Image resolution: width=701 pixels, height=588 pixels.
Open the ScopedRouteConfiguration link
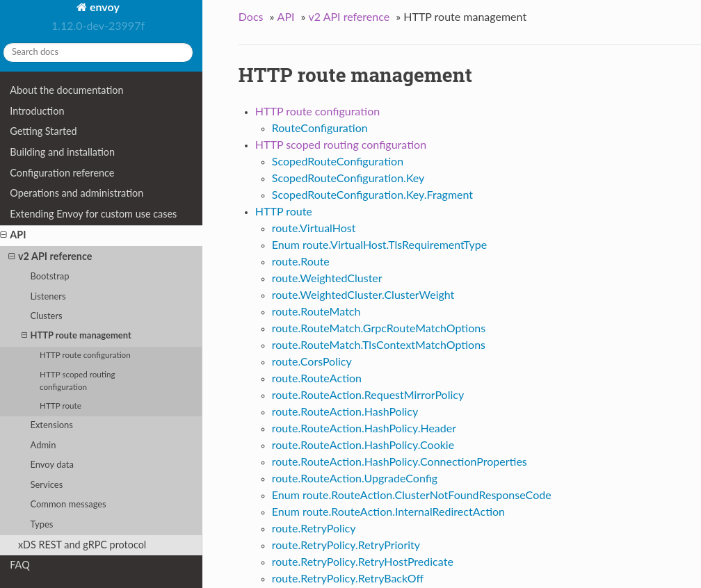pos(337,162)
